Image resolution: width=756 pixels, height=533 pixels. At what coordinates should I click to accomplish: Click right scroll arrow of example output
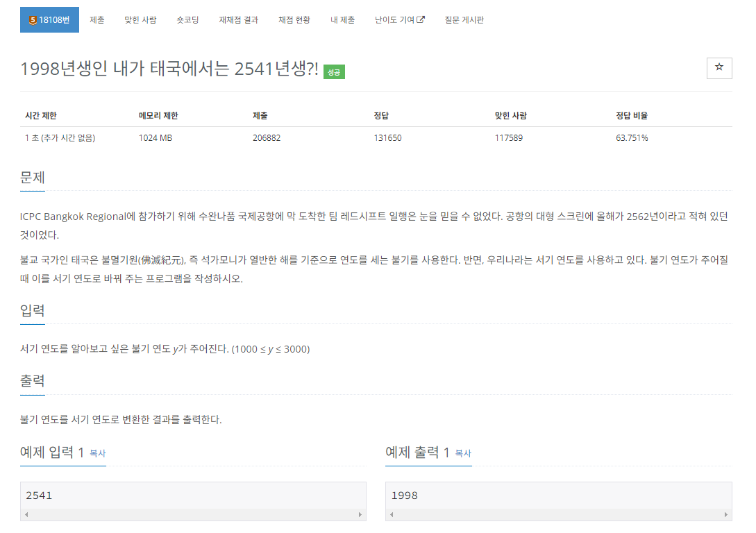pyautogui.click(x=725, y=515)
